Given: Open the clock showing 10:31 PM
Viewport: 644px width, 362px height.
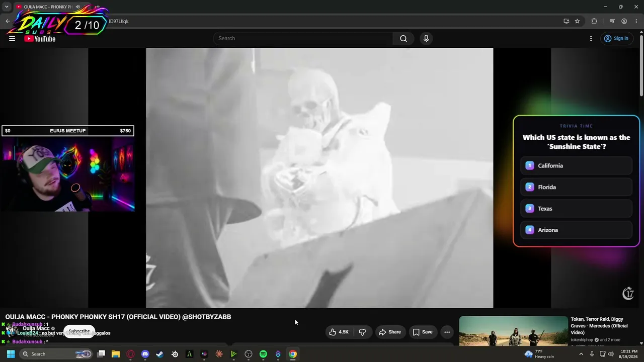Looking at the screenshot, I should (x=629, y=351).
